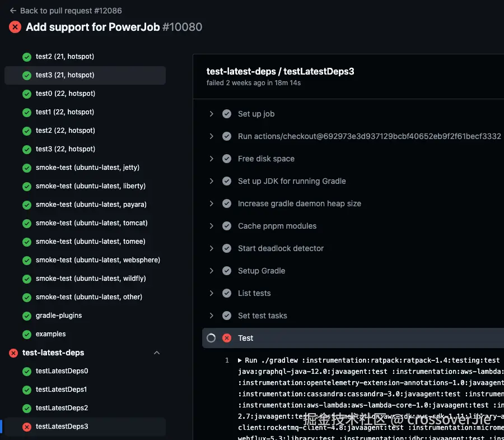Viewport: 504px width, 440px height.
Task: Expand the Setup Gradle step
Action: [212, 271]
